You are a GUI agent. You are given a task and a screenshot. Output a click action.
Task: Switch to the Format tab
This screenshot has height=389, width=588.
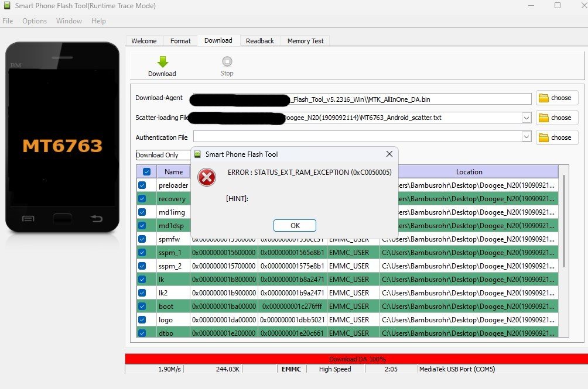pyautogui.click(x=180, y=41)
